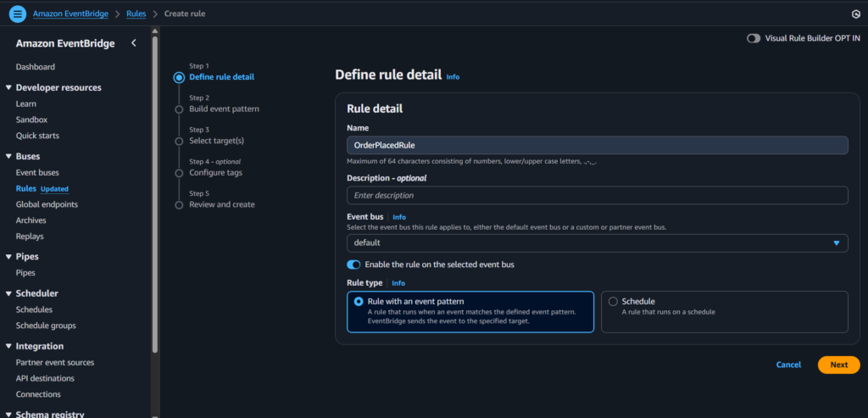Screen dimensions: 868x418
Task: Select the Schedule rule type radio
Action: point(614,301)
